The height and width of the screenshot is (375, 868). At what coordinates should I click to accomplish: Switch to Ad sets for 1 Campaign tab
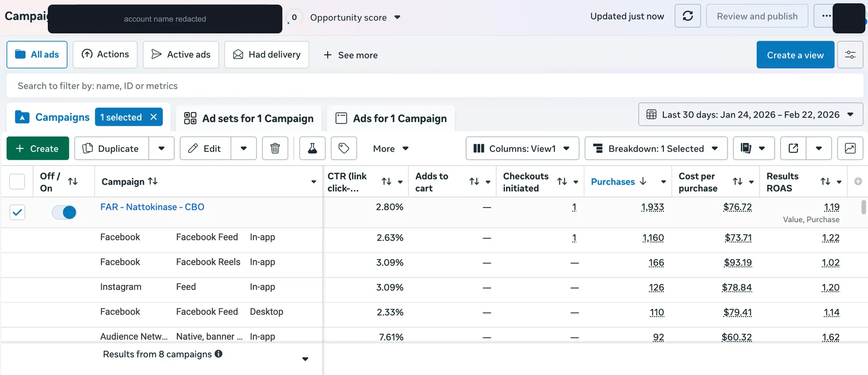click(249, 118)
